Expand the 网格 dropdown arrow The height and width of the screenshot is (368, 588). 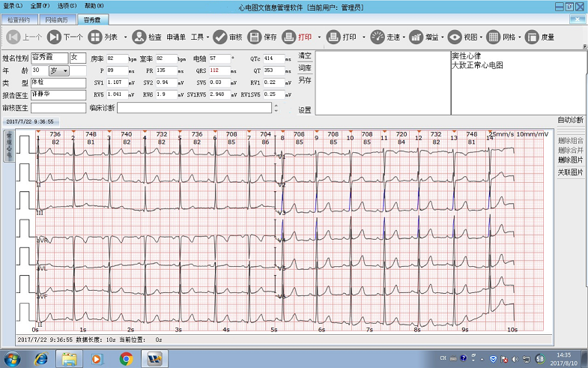click(x=520, y=37)
